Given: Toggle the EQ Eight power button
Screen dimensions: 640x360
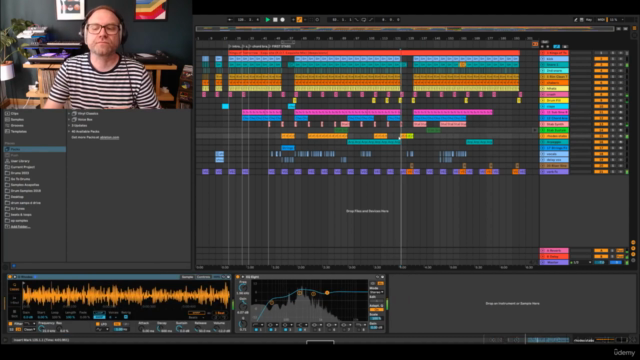Looking at the screenshot, I should [238, 277].
